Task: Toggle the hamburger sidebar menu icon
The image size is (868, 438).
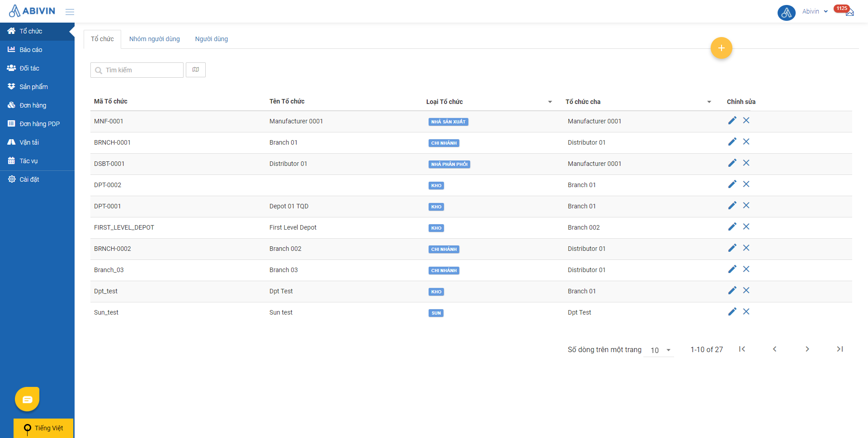Action: point(70,12)
